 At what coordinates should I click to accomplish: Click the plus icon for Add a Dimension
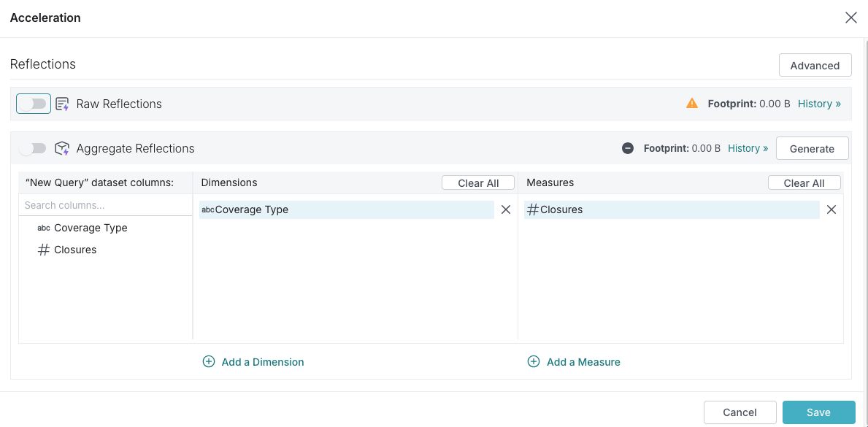click(209, 362)
